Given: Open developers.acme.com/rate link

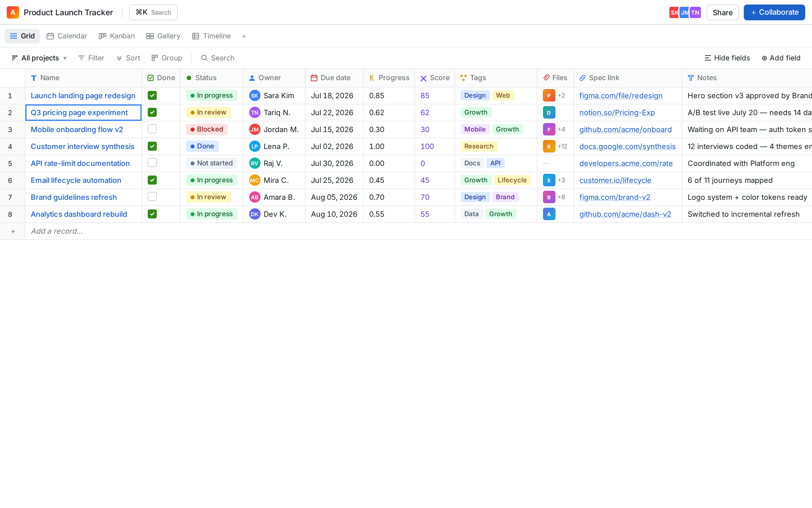Looking at the screenshot, I should click(626, 164).
